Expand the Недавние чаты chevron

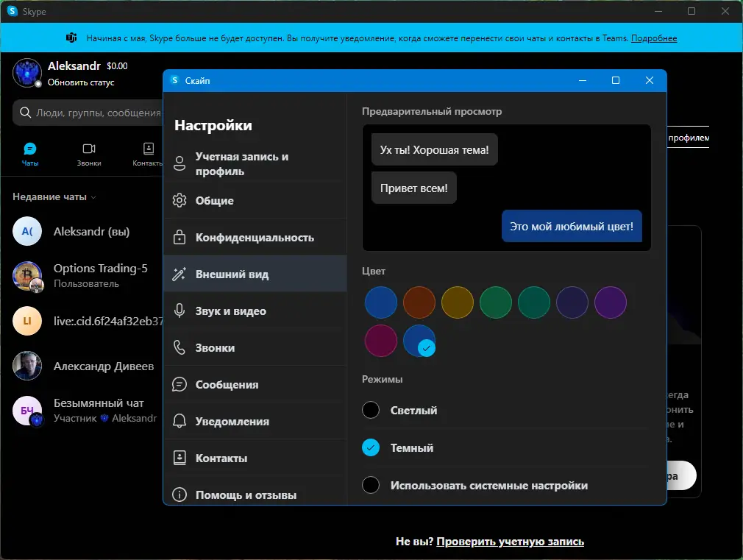93,197
